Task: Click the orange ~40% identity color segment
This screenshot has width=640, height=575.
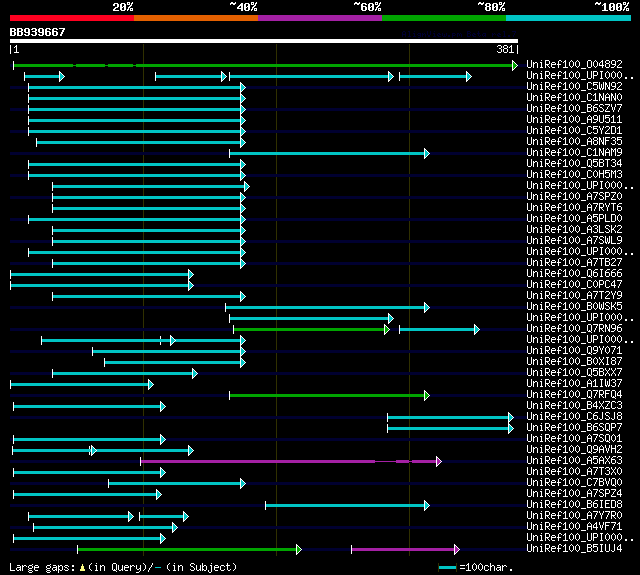Action: pos(196,18)
